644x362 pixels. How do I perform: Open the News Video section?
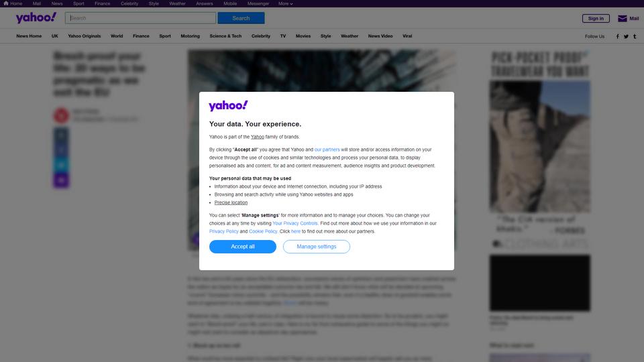[380, 36]
